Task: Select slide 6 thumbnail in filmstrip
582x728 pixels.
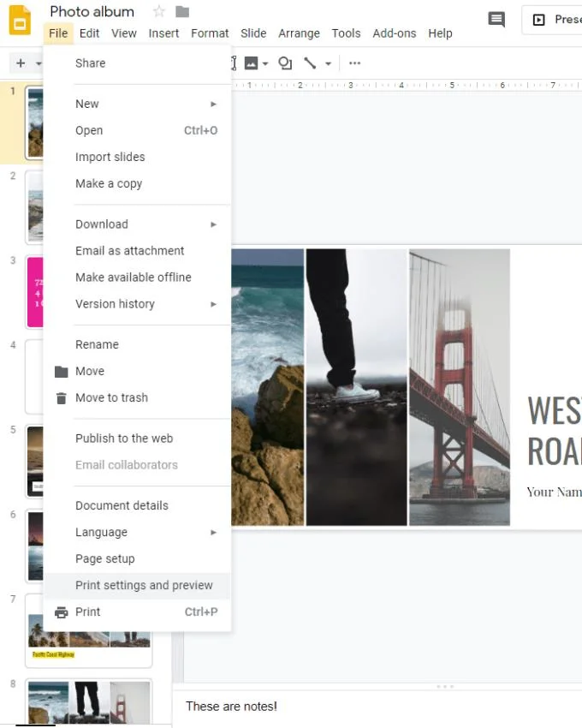Action: click(x=34, y=546)
